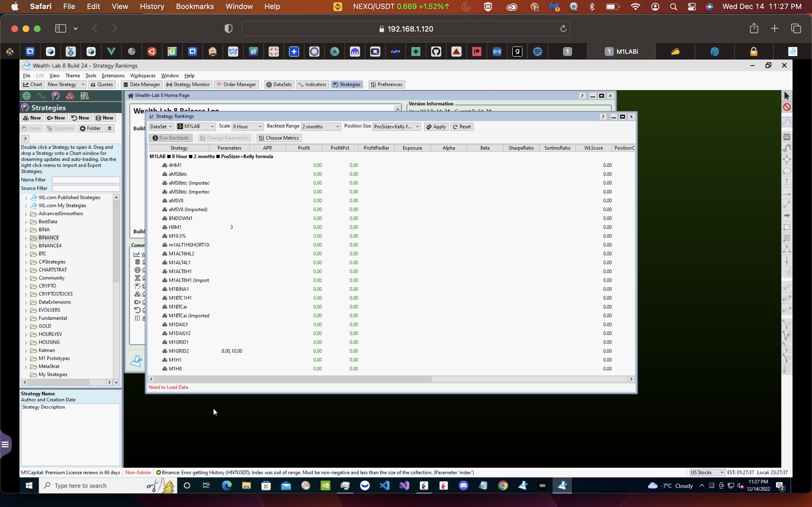Viewport: 812px width, 507px height.
Task: Sort rankings by the ProfitPct column
Action: click(x=339, y=148)
